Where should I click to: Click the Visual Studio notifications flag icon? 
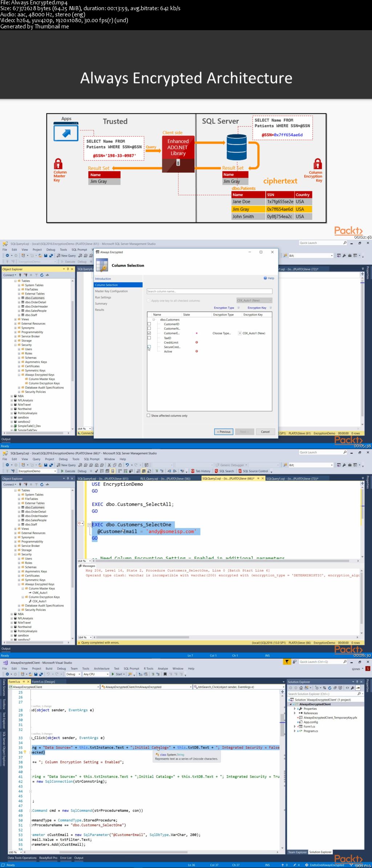point(287,662)
